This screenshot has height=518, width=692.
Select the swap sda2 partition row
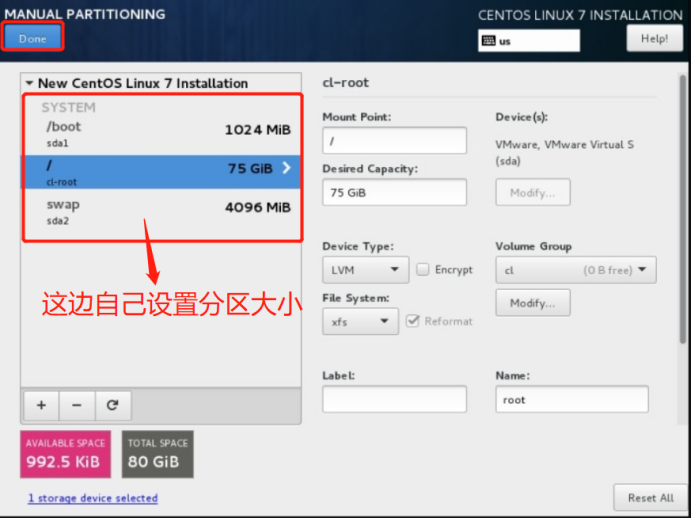coord(162,211)
